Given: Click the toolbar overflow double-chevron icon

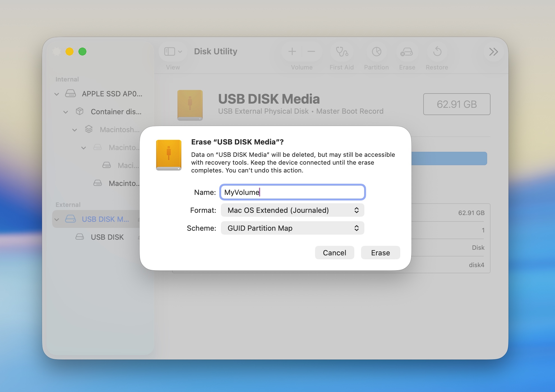Looking at the screenshot, I should [x=493, y=52].
